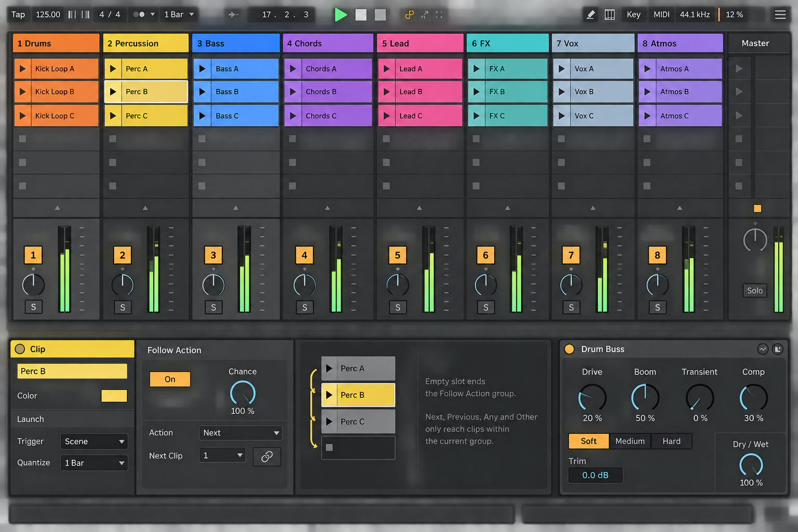Toggle the Clip activator circle
The image size is (798, 532).
pos(20,349)
